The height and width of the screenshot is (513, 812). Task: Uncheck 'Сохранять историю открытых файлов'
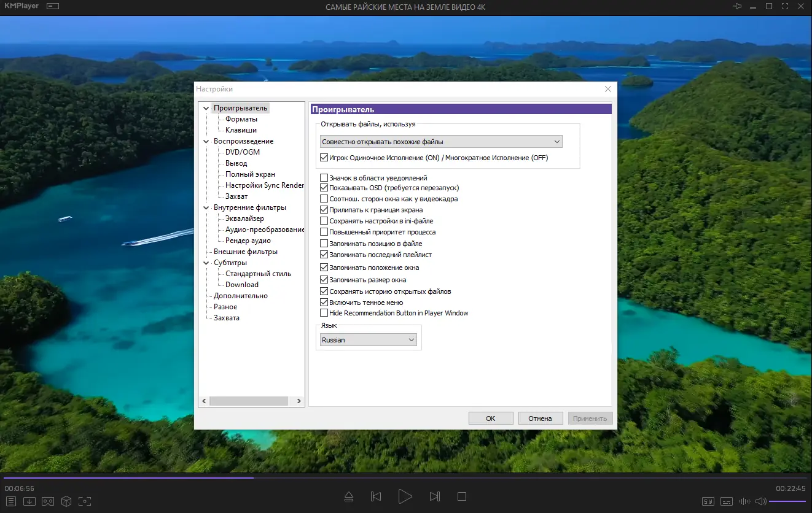324,291
